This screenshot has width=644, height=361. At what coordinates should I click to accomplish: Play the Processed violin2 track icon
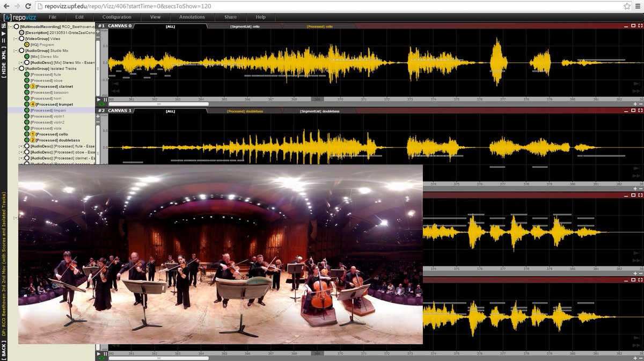tap(27, 122)
